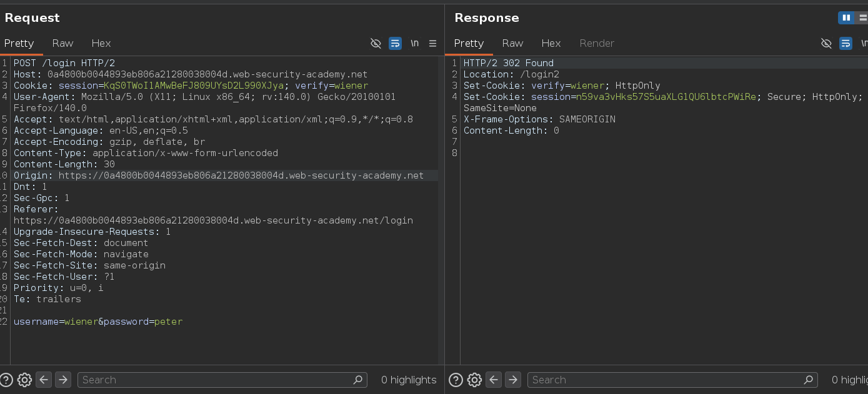
Task: Click Request scrollbar beside the editor
Action: (441, 210)
